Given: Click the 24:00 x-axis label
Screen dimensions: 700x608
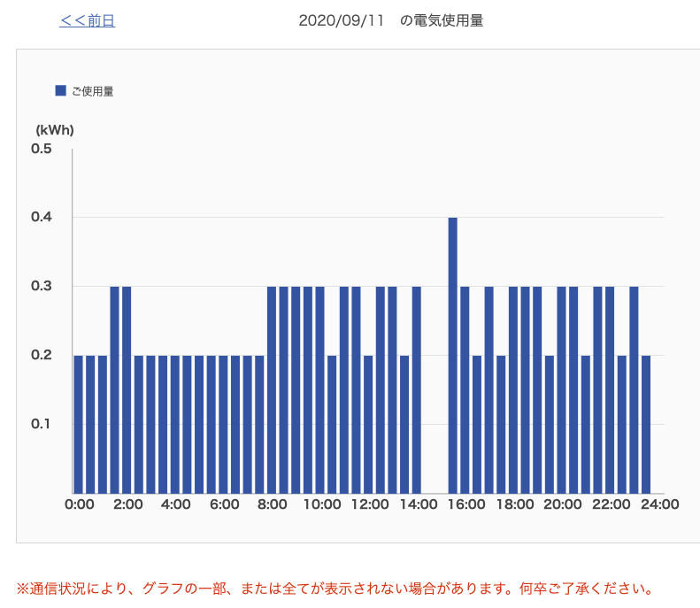Looking at the screenshot, I should click(660, 504).
